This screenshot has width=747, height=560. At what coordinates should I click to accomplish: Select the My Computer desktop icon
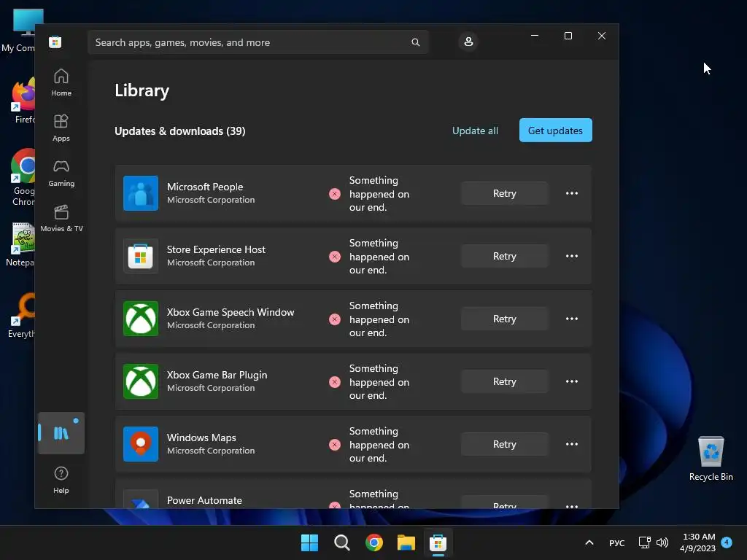point(21,31)
